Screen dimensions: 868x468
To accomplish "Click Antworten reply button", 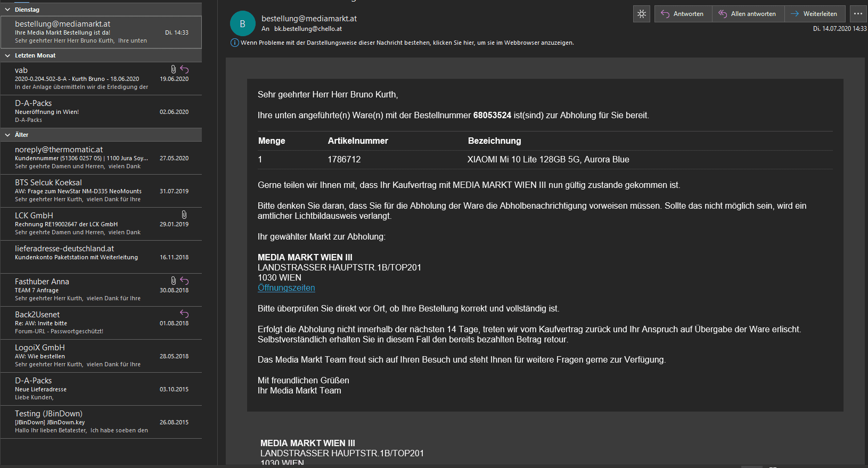I will click(x=683, y=14).
